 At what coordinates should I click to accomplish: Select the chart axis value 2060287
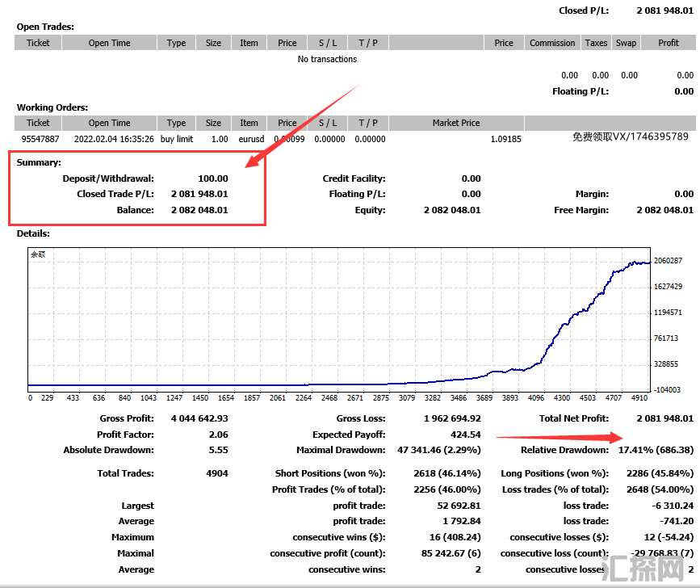click(668, 260)
